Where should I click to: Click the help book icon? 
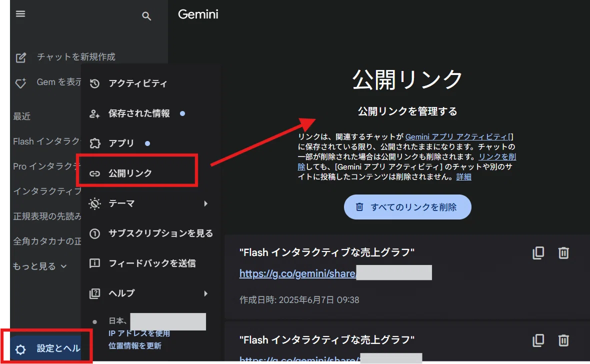click(95, 293)
